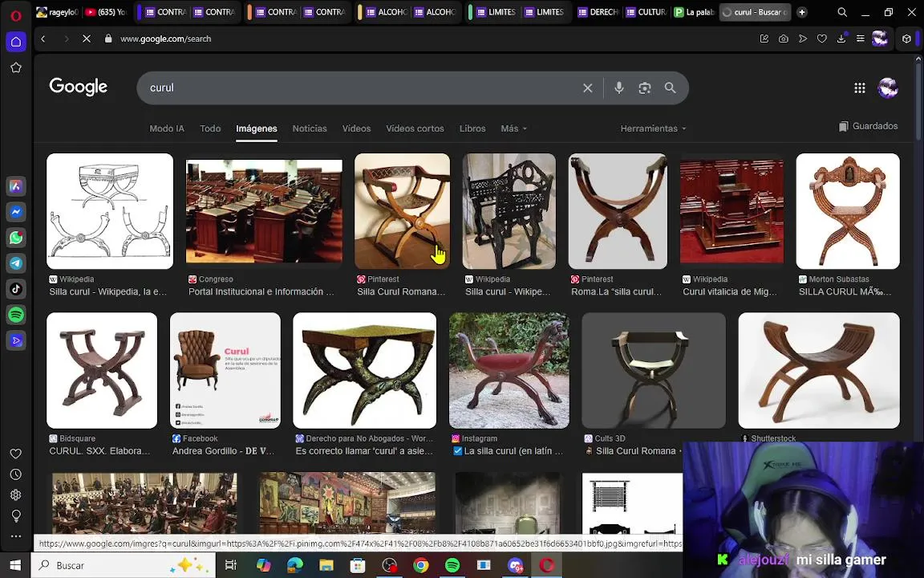Select the Videos tab

(356, 128)
